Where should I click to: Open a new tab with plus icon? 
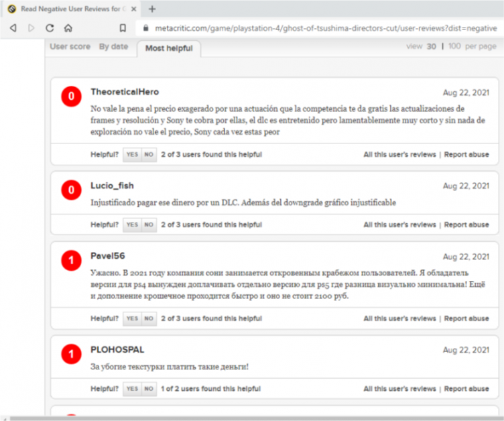[152, 9]
